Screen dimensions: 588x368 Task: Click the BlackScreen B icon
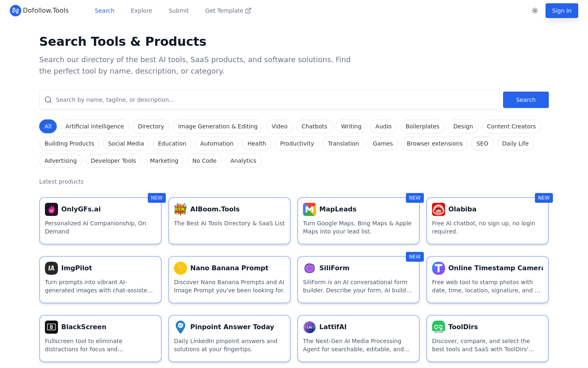51,327
